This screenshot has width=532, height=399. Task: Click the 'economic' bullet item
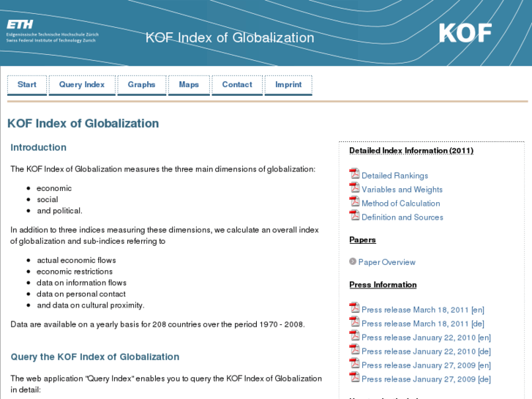(x=54, y=188)
